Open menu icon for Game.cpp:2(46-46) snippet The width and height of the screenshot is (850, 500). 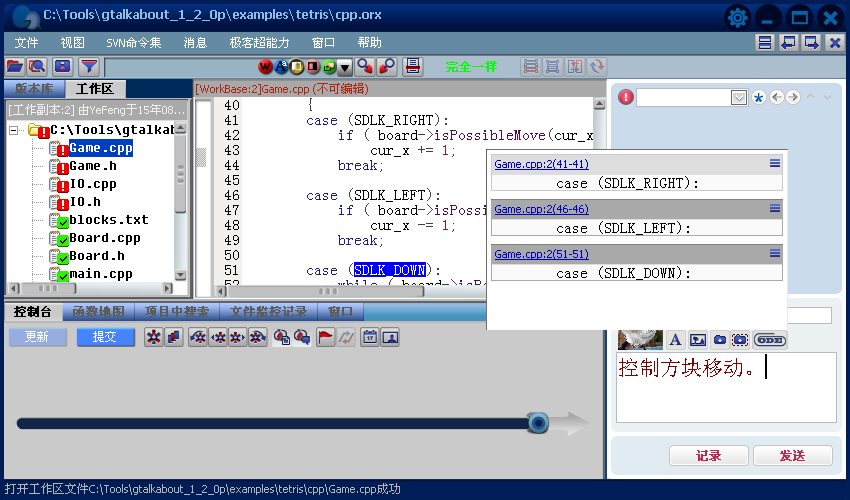coord(775,208)
